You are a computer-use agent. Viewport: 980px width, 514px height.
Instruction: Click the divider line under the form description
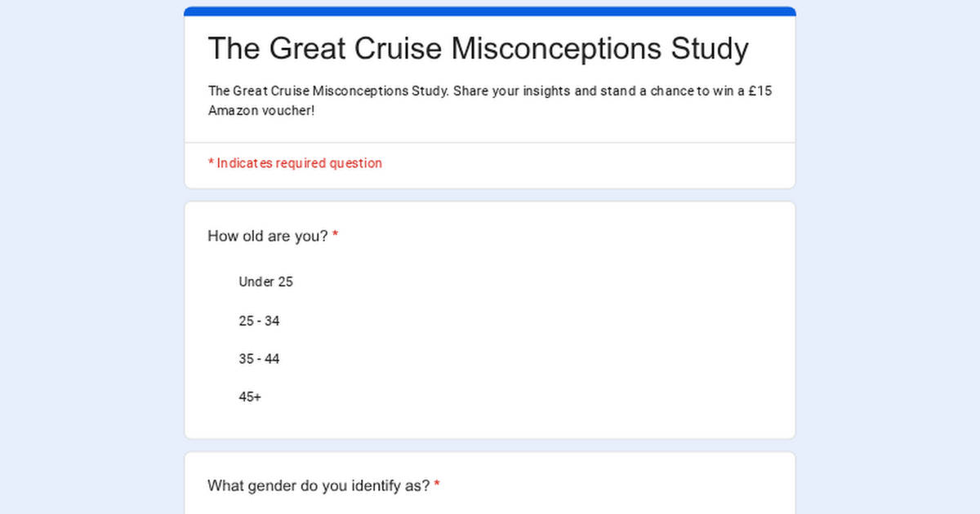(490, 143)
